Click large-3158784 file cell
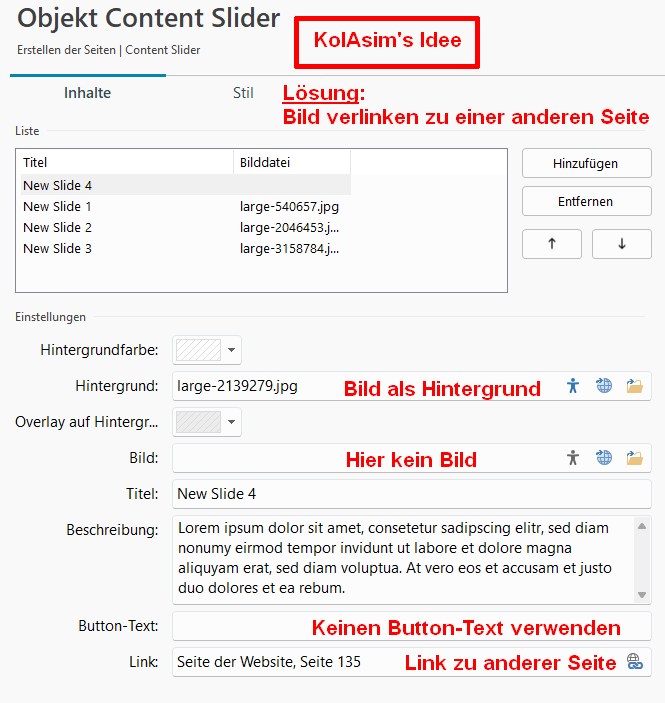 [x=289, y=248]
